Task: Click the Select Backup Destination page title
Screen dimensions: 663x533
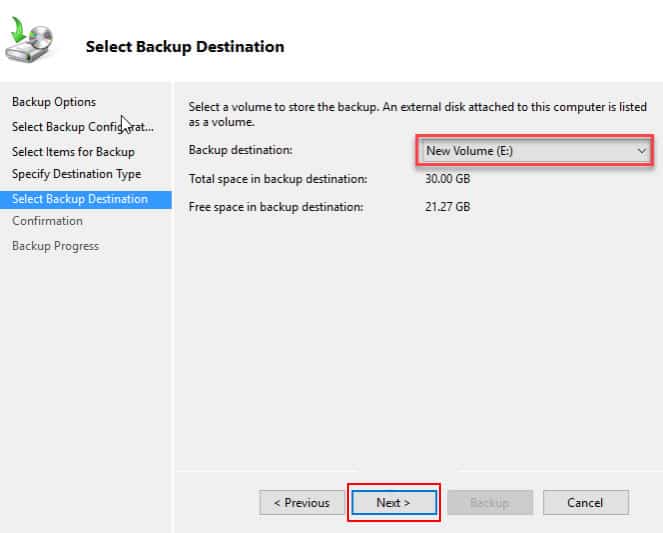Action: [185, 46]
